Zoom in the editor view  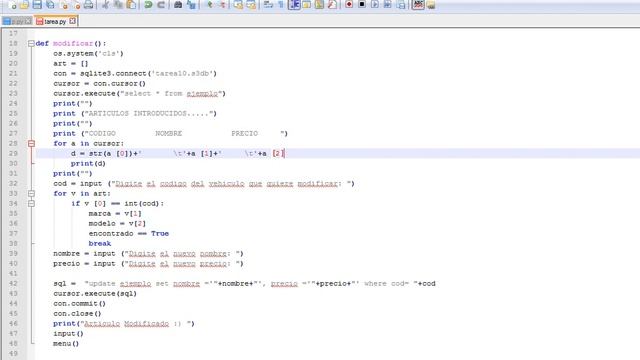tap(209, 5)
